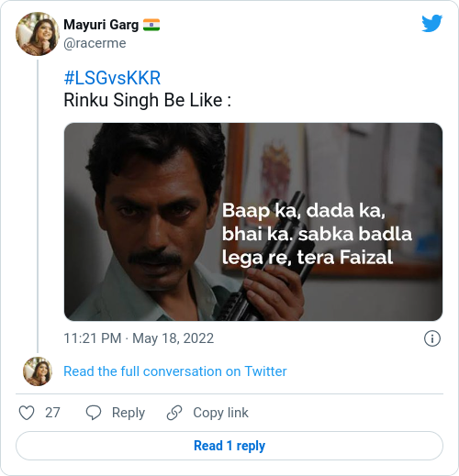This screenshot has height=476, width=459.
Task: Open the 11:21 PM May 18, 2022 timestamp
Action: coord(139,338)
